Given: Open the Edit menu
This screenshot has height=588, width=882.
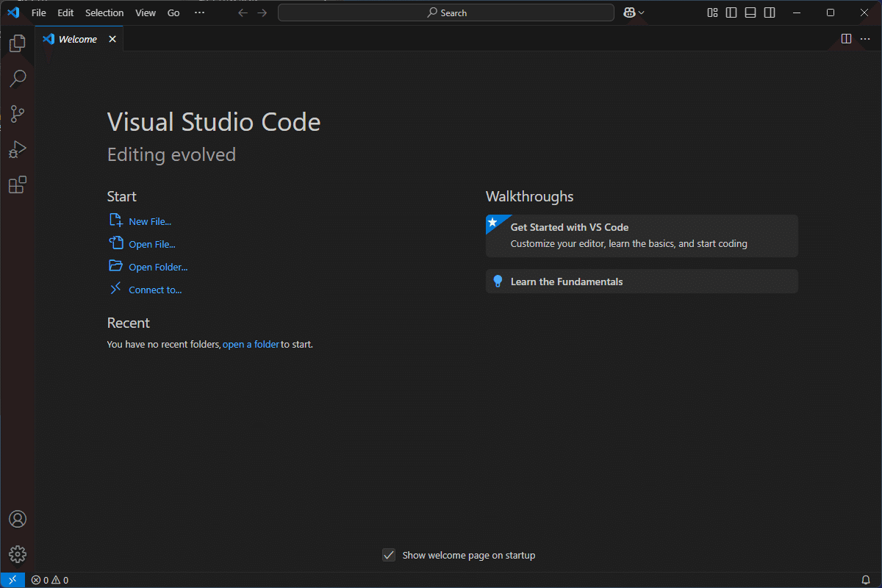Looking at the screenshot, I should pos(65,12).
